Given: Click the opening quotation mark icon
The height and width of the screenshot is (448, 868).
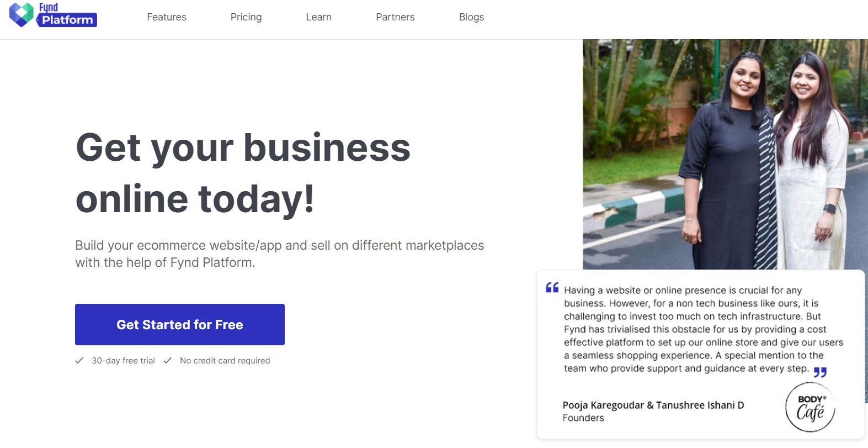Looking at the screenshot, I should [551, 289].
